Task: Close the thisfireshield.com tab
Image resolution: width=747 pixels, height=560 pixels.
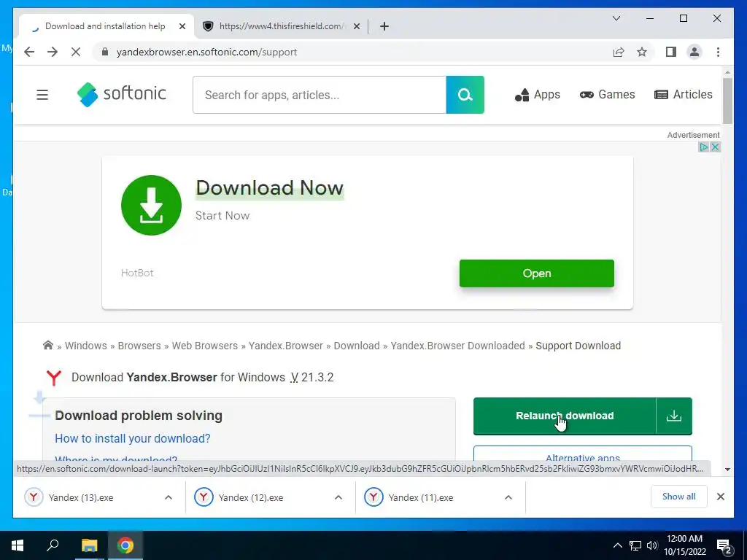Action: point(356,26)
